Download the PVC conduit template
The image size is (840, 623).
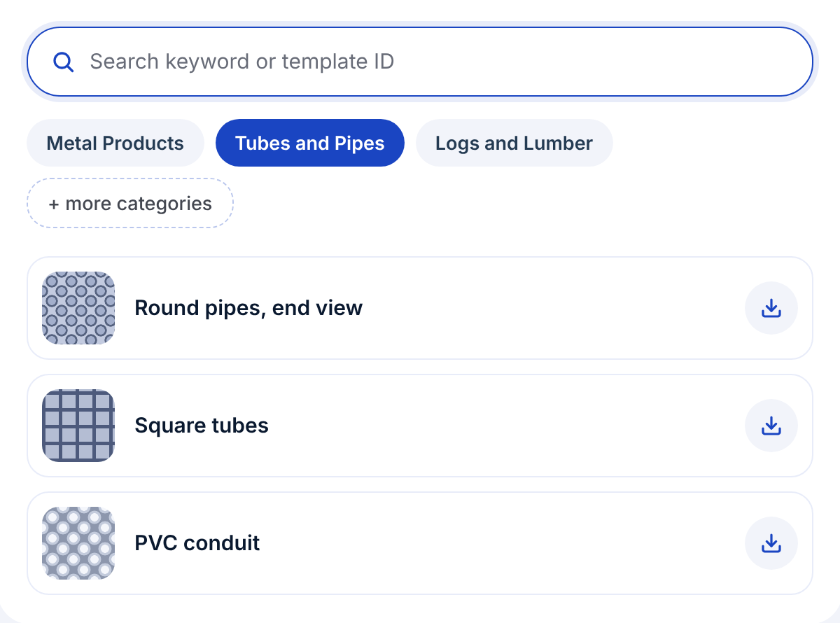(771, 543)
